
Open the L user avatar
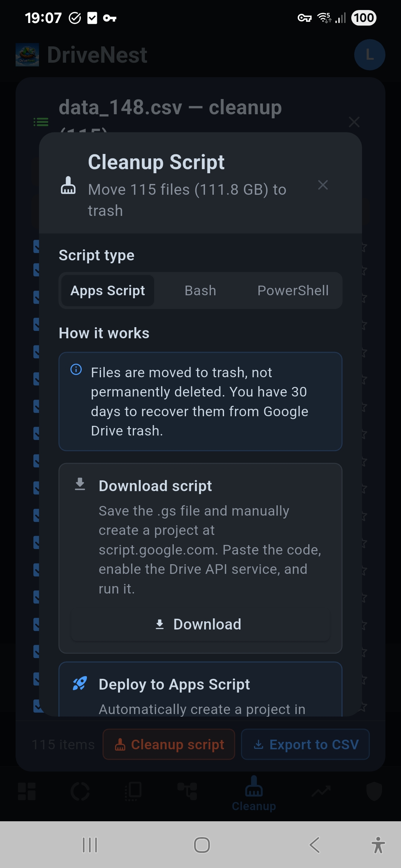(x=369, y=55)
